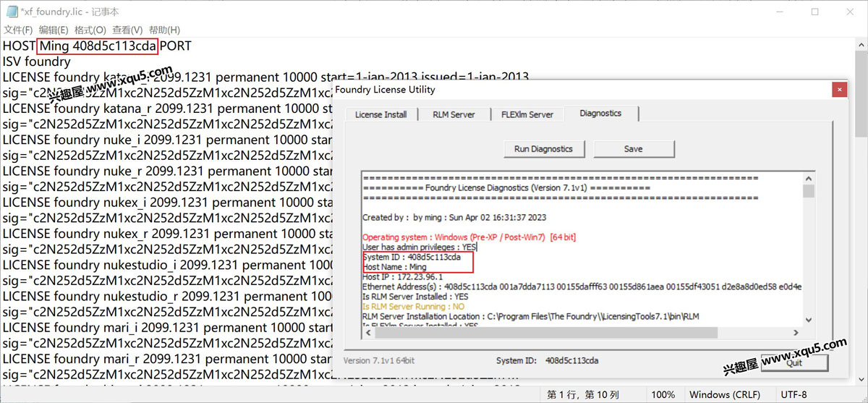This screenshot has width=868, height=403.
Task: Click the Notepad document icon in title bar
Action: [12, 12]
